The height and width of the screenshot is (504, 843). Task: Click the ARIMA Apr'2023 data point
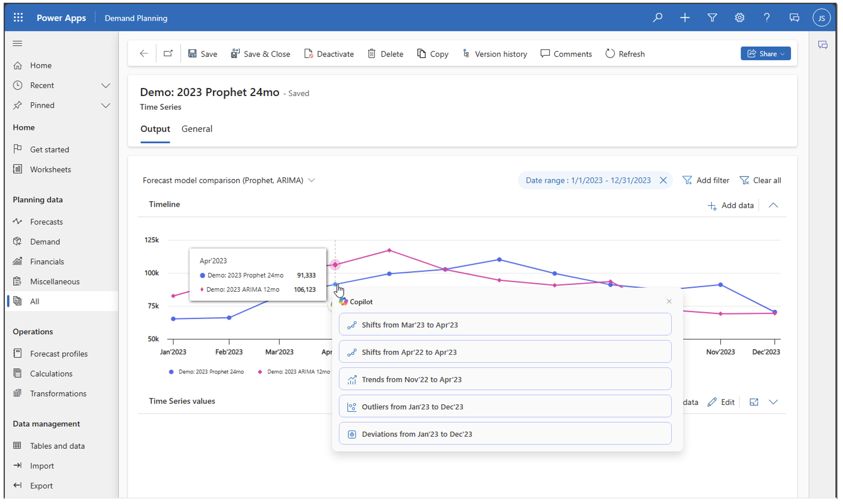click(335, 265)
